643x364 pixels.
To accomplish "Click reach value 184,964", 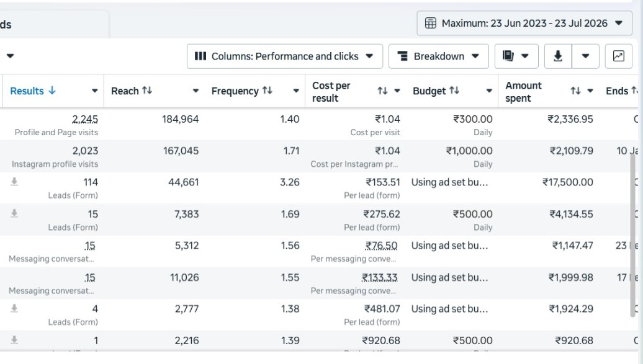I will 181,119.
